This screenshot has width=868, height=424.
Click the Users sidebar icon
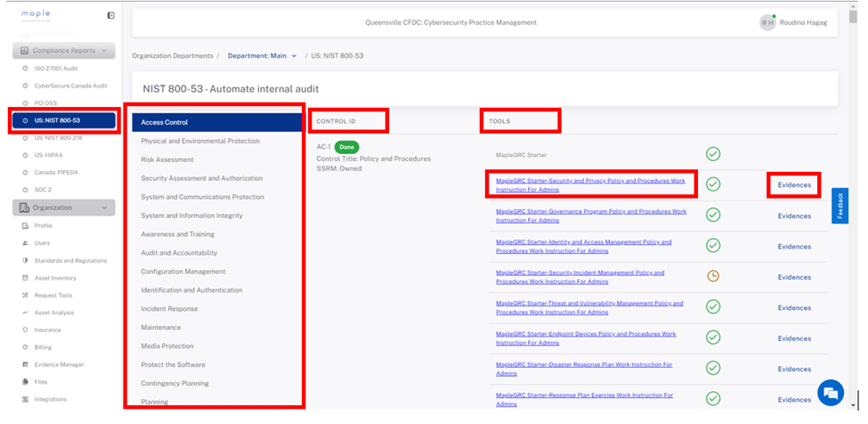pos(25,243)
